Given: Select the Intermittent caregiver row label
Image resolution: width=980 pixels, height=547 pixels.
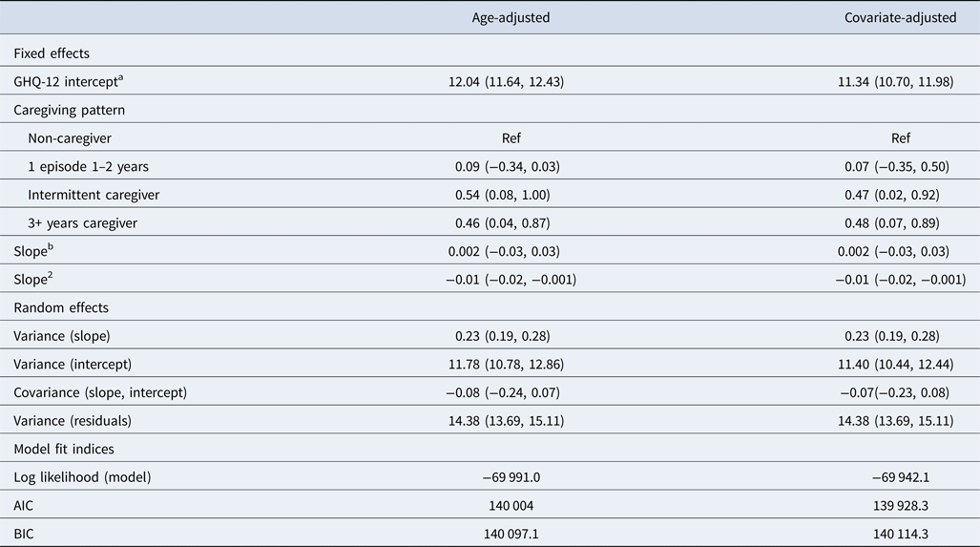Looking at the screenshot, I should (x=94, y=195).
